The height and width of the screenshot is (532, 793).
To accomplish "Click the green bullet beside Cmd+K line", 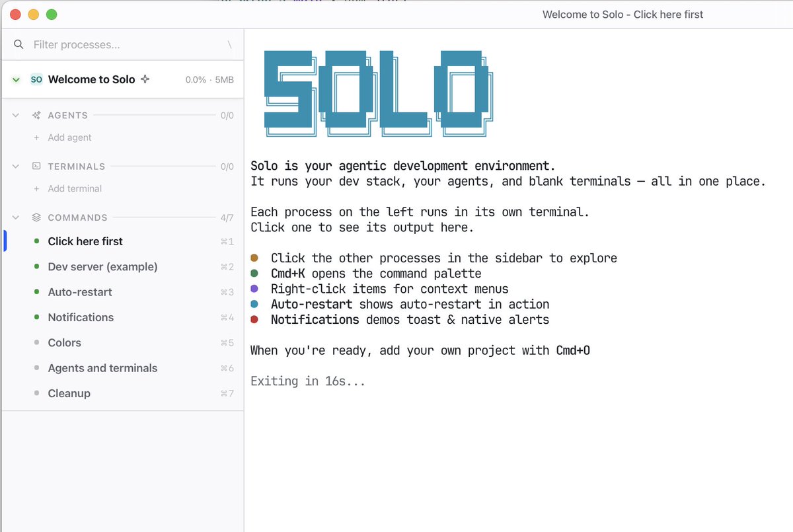I will [254, 274].
